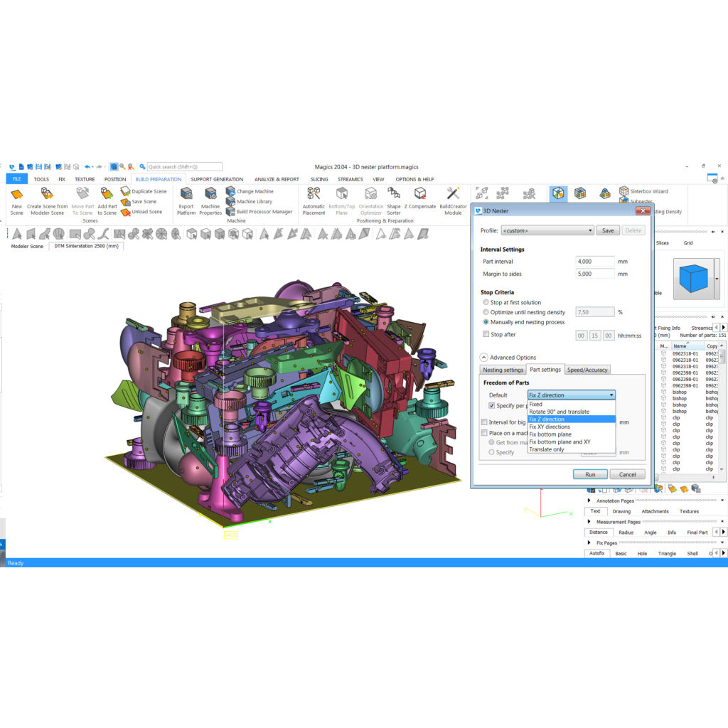Switch to the Speed/Accuracy tab
This screenshot has width=728, height=728.
tap(587, 370)
